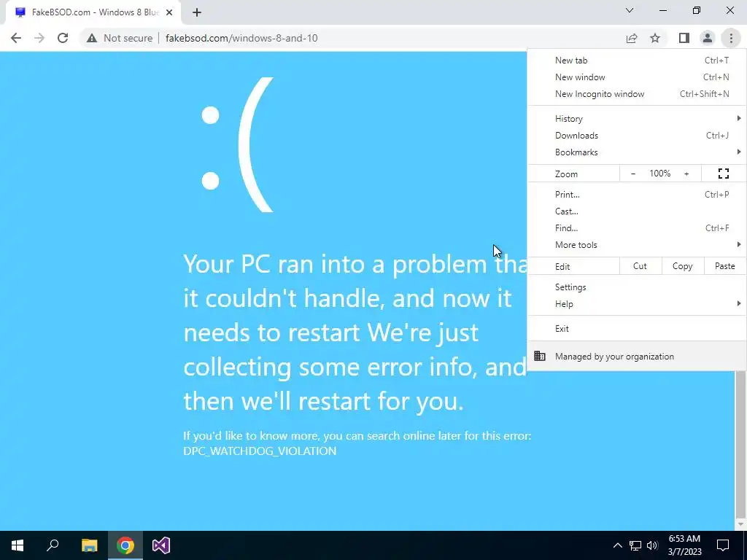The width and height of the screenshot is (747, 560).
Task: Open the Windows Start menu
Action: click(x=18, y=545)
